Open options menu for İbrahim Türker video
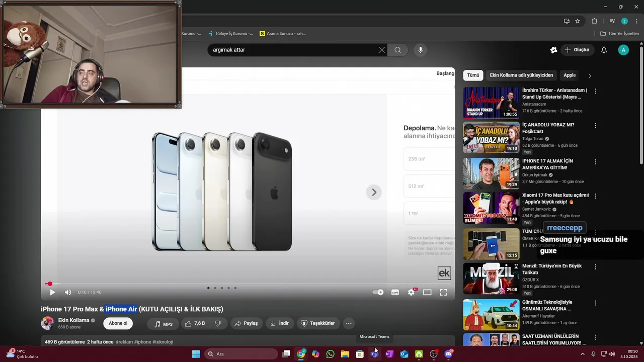644x362 pixels. point(595,92)
